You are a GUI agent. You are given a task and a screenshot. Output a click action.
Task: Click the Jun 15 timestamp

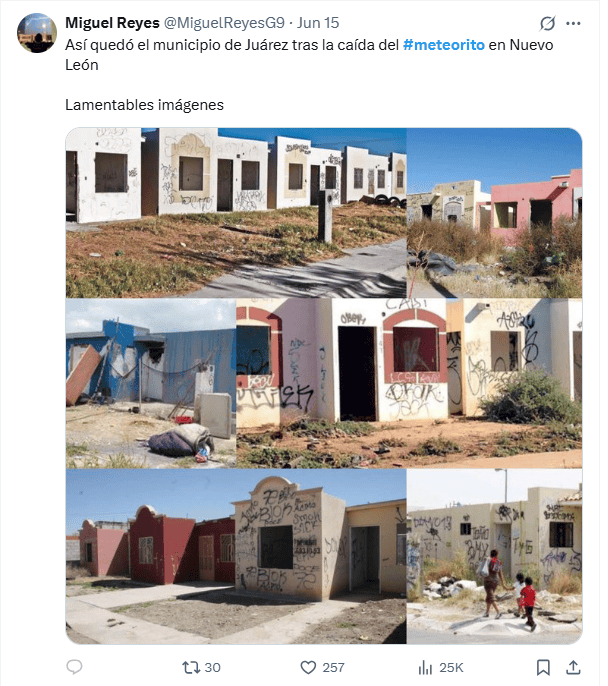point(318,23)
